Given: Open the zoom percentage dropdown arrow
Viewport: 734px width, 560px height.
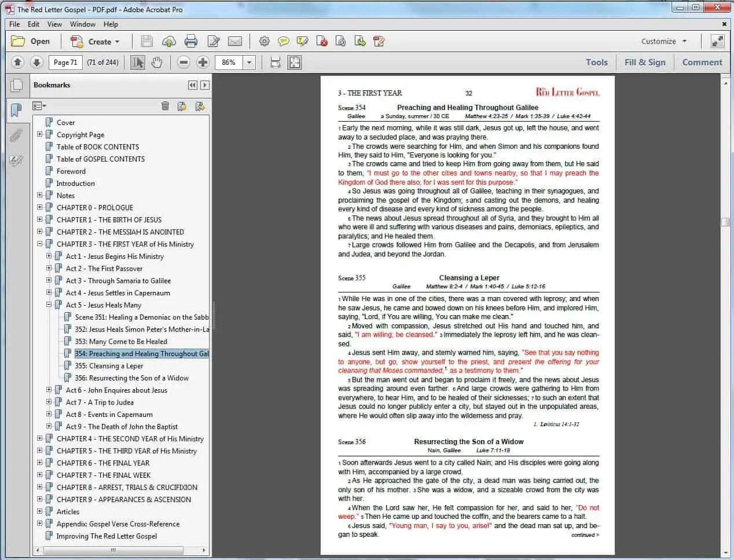Looking at the screenshot, I should click(249, 62).
